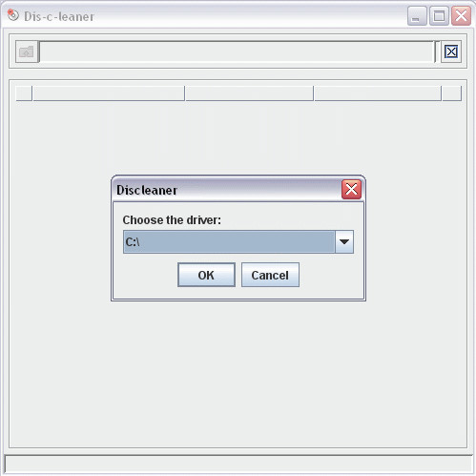Click the first narrow table column header
The image size is (476, 476).
pyautogui.click(x=24, y=93)
